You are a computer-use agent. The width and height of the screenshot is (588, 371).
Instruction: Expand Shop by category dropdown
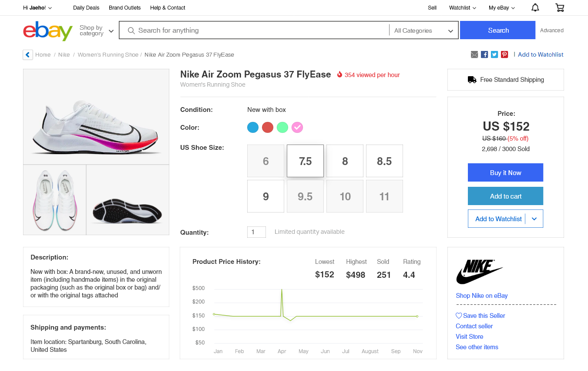point(97,30)
